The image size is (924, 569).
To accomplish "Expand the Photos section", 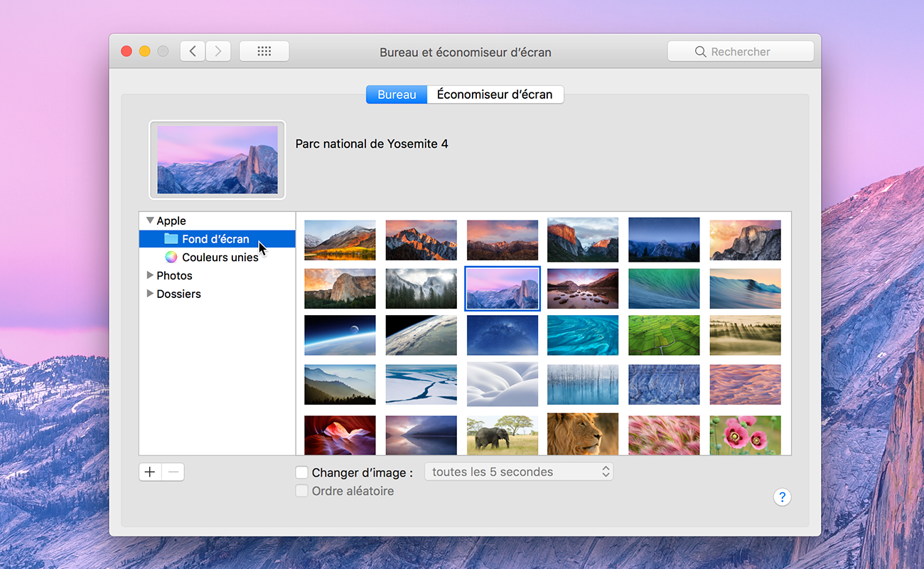I will pyautogui.click(x=150, y=275).
